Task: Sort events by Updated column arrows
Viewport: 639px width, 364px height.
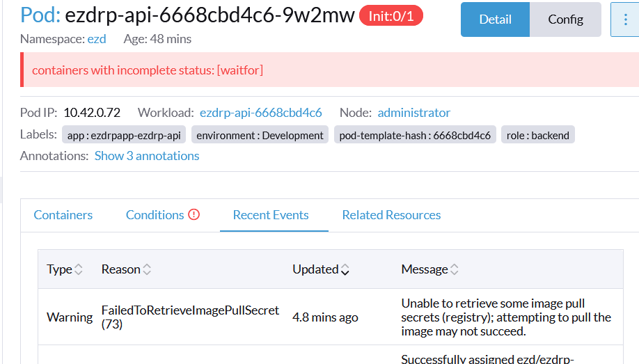Action: (345, 269)
